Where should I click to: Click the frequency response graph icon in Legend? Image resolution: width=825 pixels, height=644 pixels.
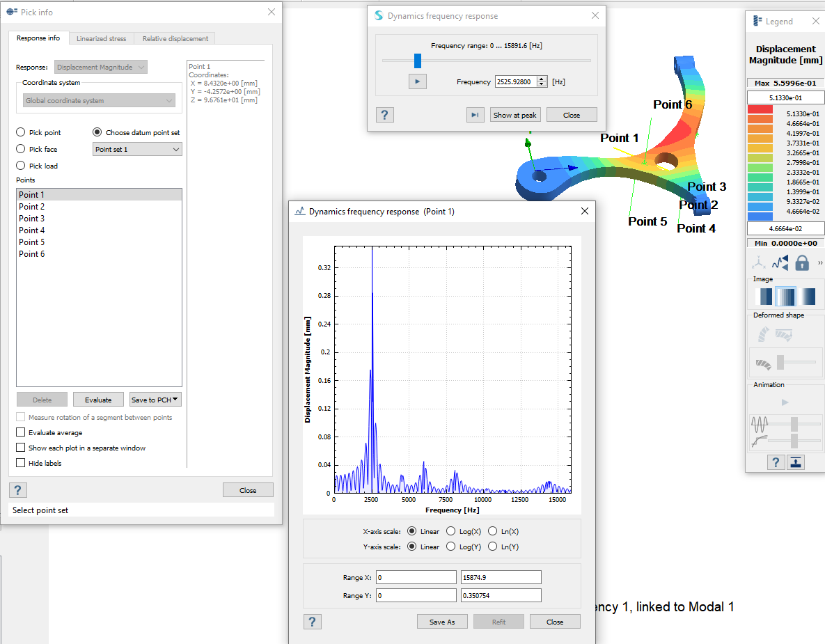click(780, 262)
